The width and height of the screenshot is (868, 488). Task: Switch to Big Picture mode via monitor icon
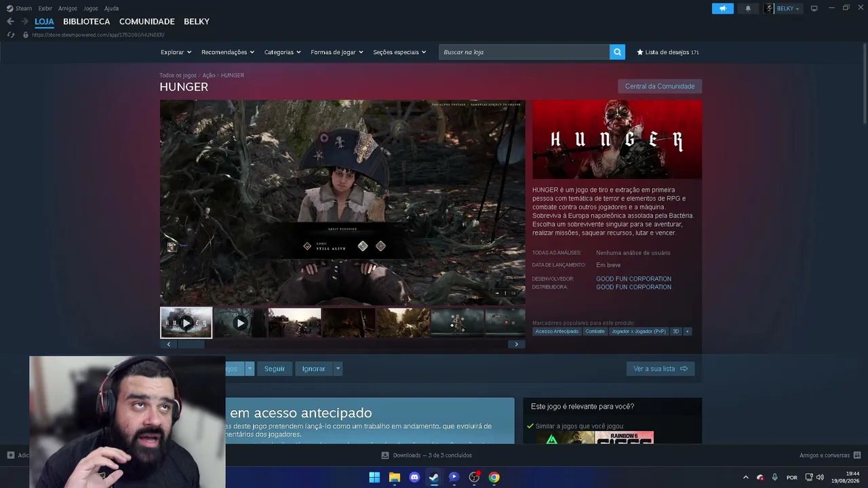[814, 8]
